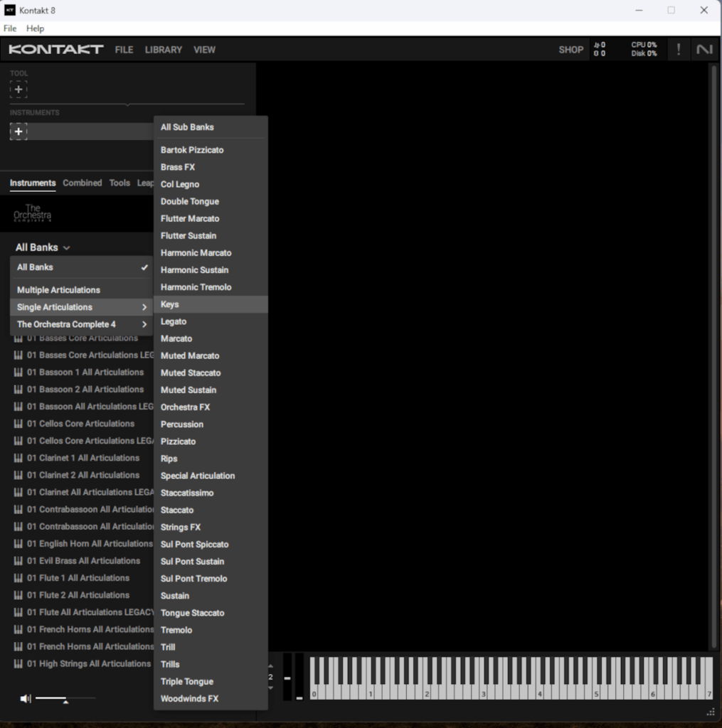
Task: Click the speaker volume icon
Action: 26,698
